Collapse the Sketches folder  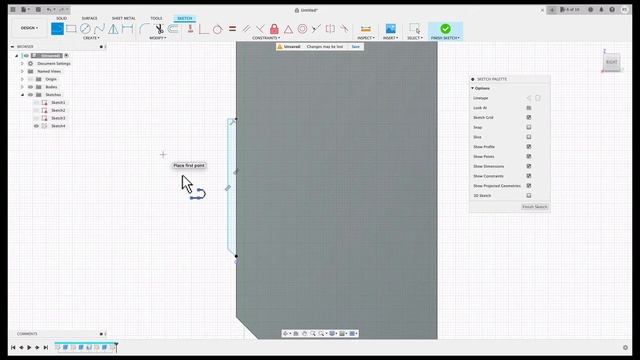[22, 95]
